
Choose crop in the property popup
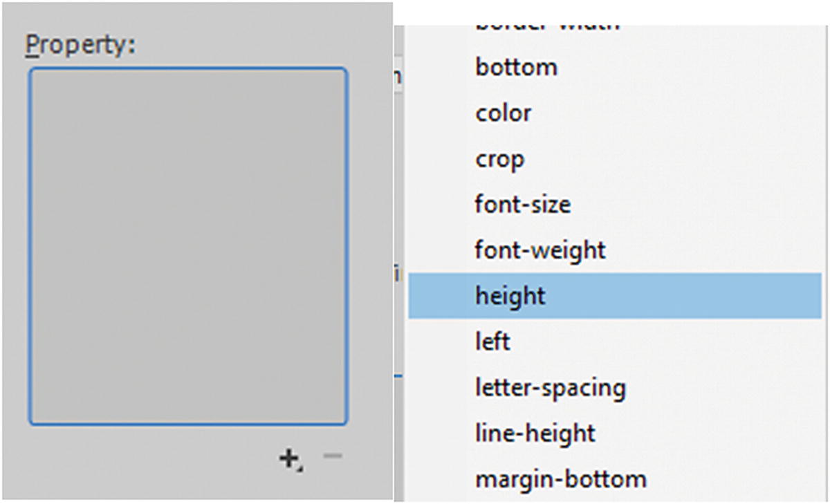click(499, 158)
